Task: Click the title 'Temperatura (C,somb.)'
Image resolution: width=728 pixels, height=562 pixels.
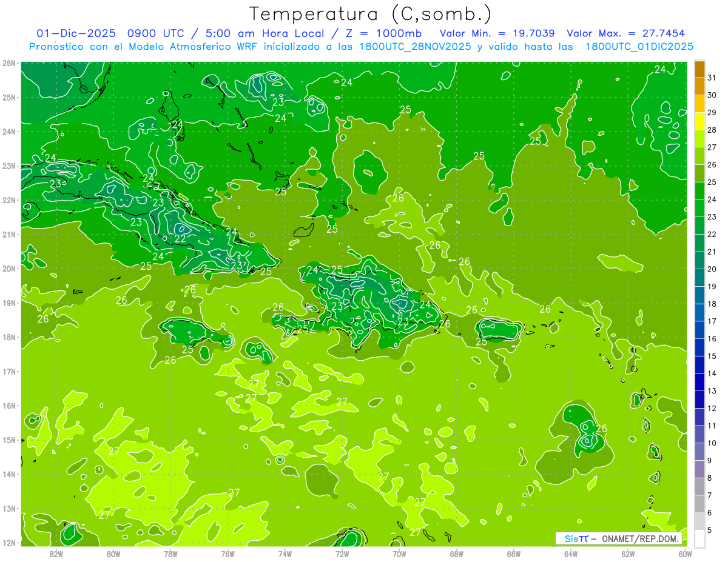Action: coord(371,14)
